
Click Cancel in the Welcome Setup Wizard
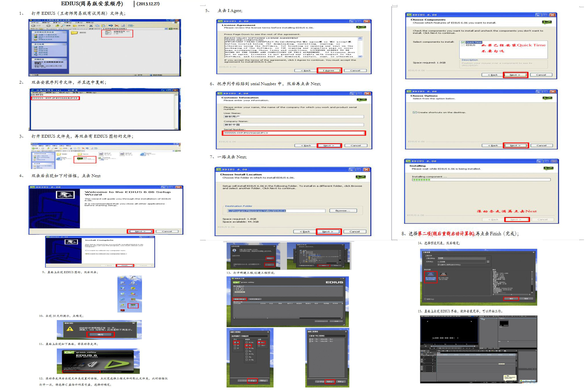pos(167,231)
